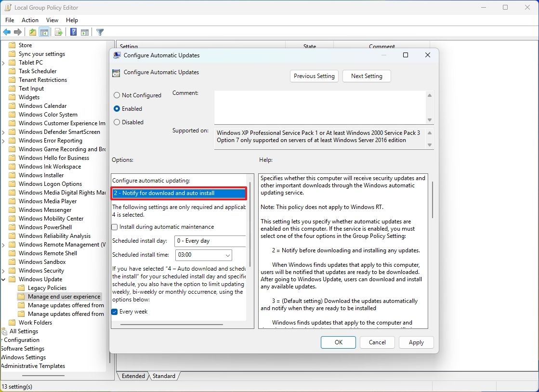Click the Back navigation arrow
The width and height of the screenshot is (539, 392).
(7, 32)
